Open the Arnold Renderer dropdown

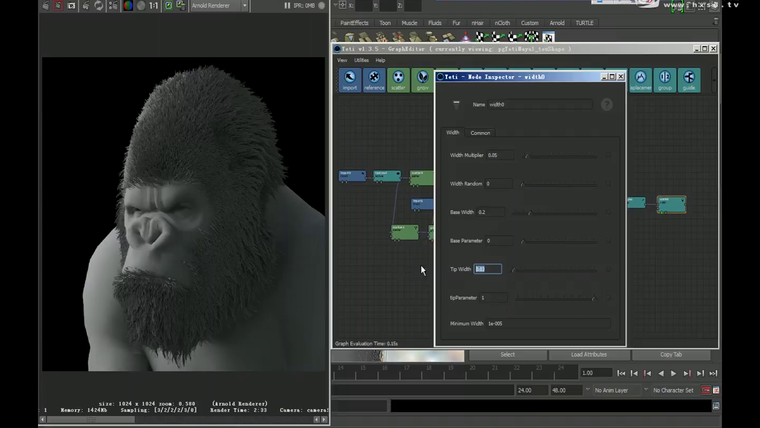[215, 5]
